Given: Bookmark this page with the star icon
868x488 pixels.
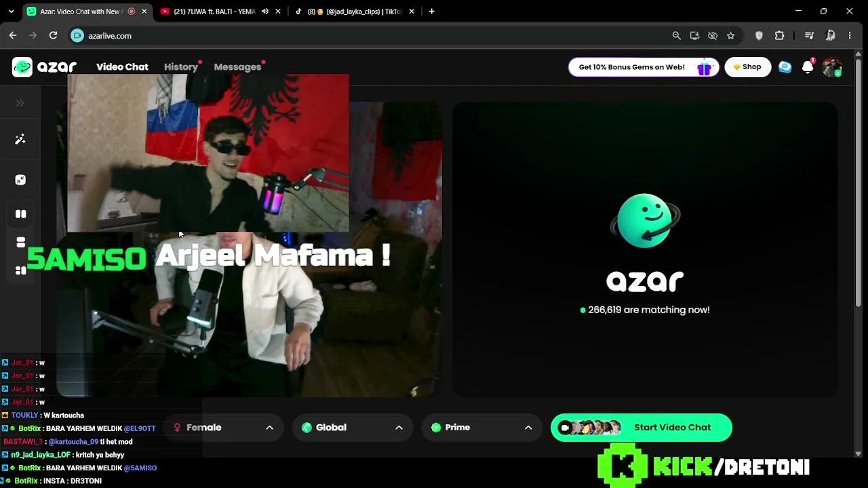Looking at the screenshot, I should (730, 36).
